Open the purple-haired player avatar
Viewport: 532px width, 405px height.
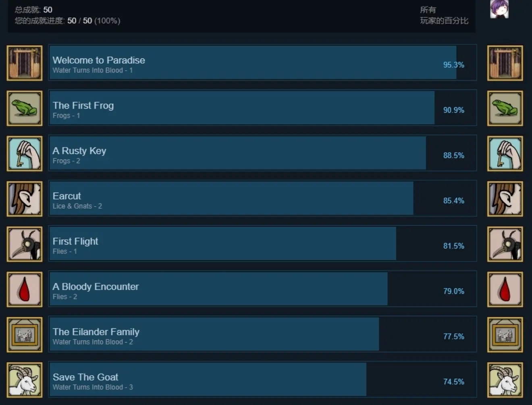coord(499,9)
